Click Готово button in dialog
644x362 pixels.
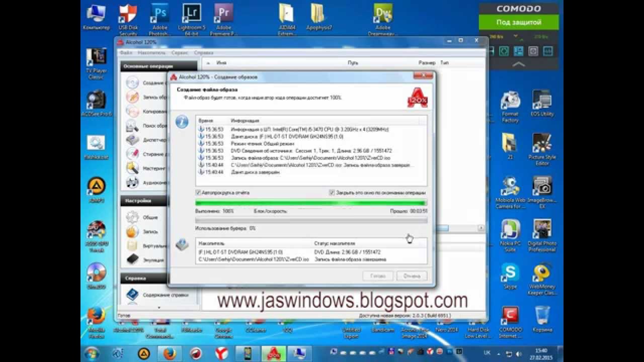tap(377, 276)
